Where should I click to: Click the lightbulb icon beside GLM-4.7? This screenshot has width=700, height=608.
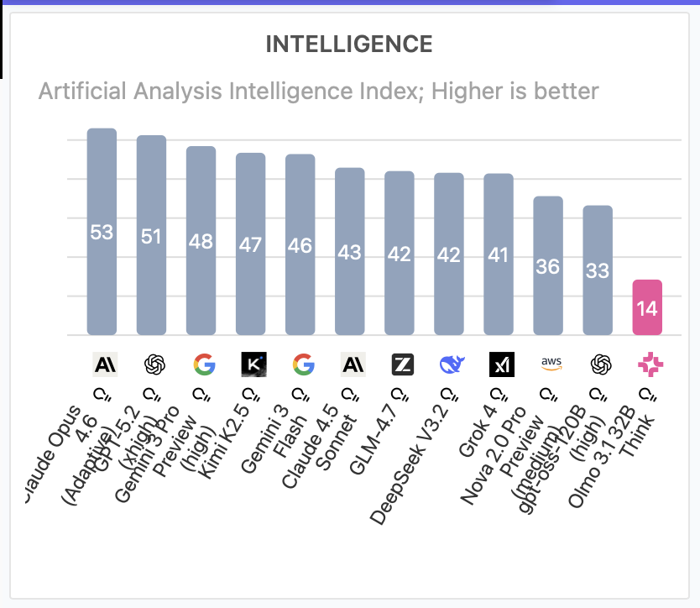point(400,393)
